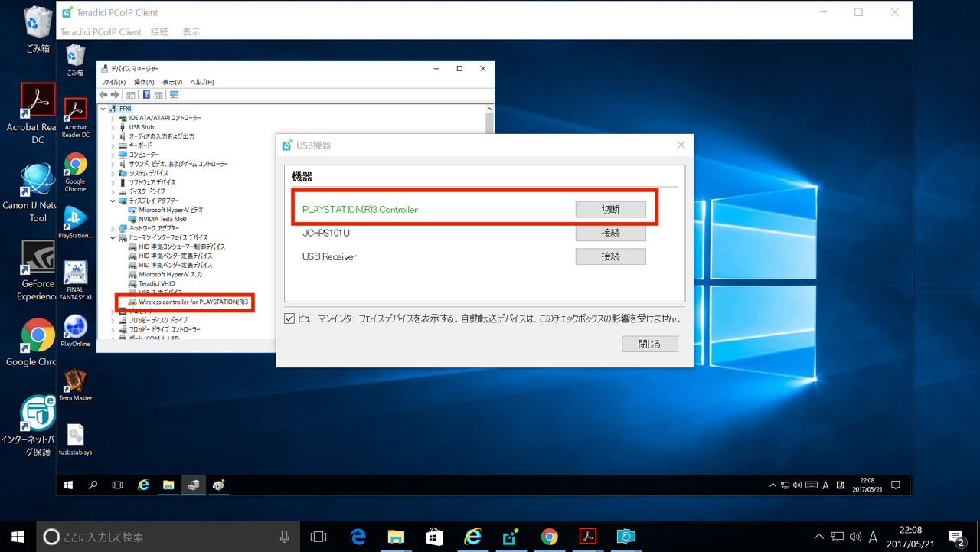Toggle ヒューマンインターフェイスデバイスを表示する checkbox
The height and width of the screenshot is (552, 980).
click(x=289, y=318)
